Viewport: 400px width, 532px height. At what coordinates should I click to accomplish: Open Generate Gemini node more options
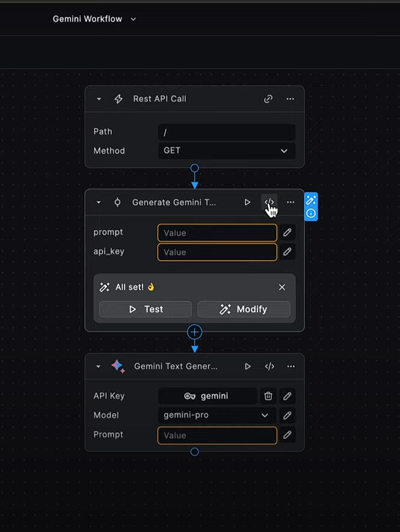click(291, 202)
